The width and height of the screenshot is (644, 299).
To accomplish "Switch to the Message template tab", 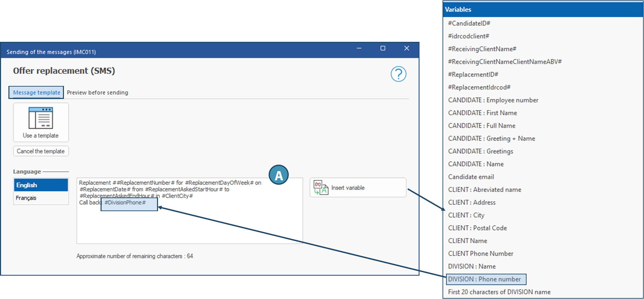I will (x=36, y=92).
